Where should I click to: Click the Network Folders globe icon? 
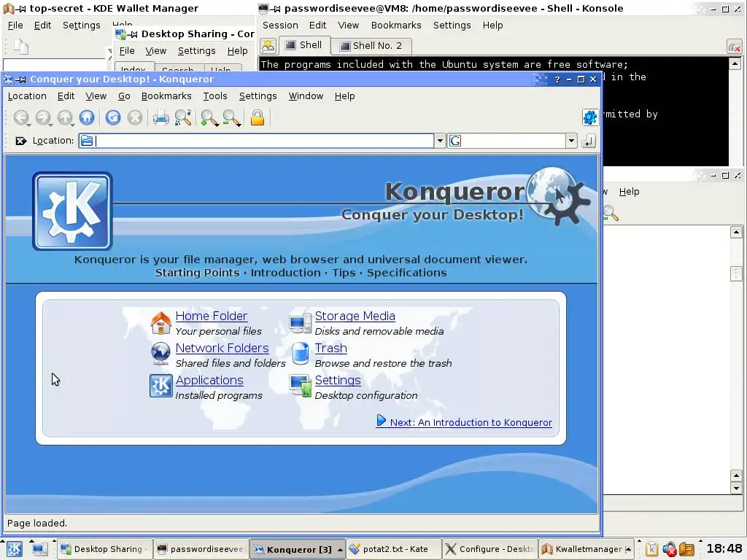coord(161,354)
